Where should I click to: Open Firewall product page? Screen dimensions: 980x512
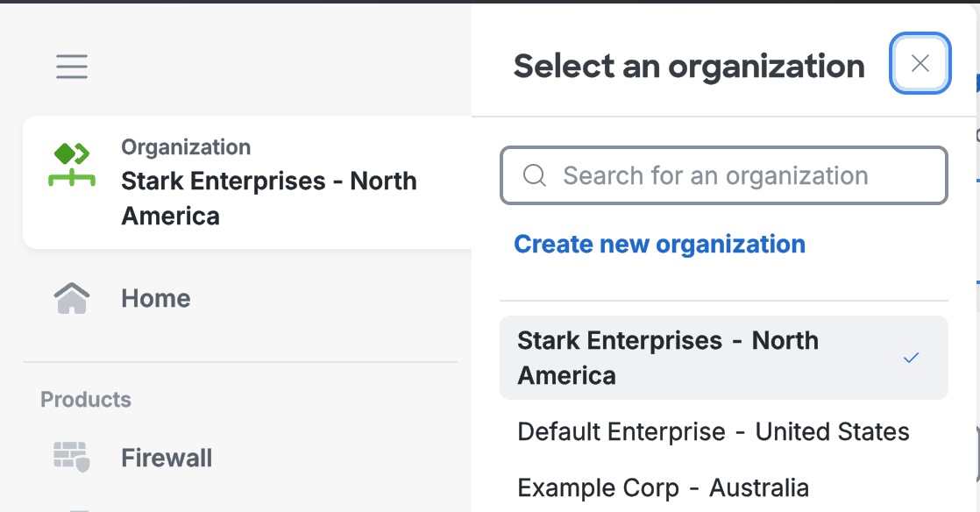pyautogui.click(x=167, y=458)
